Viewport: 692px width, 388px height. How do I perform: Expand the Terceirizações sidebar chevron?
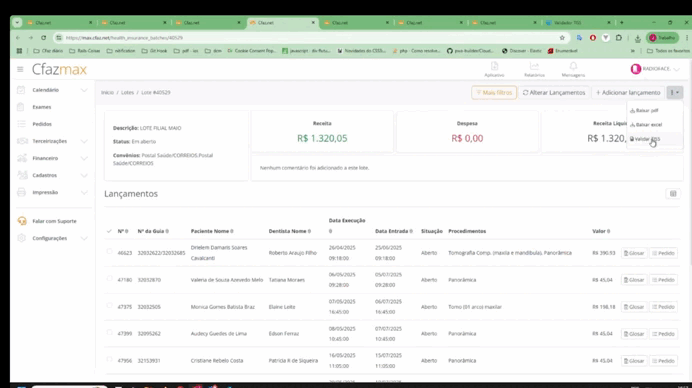click(x=84, y=141)
